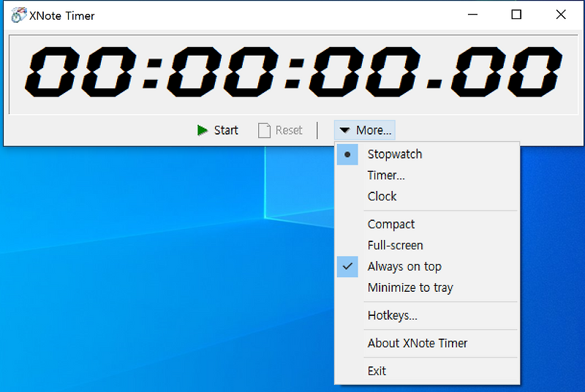Maximize the XNote Timer window
Screen dimensions: 585x392
(x=516, y=15)
